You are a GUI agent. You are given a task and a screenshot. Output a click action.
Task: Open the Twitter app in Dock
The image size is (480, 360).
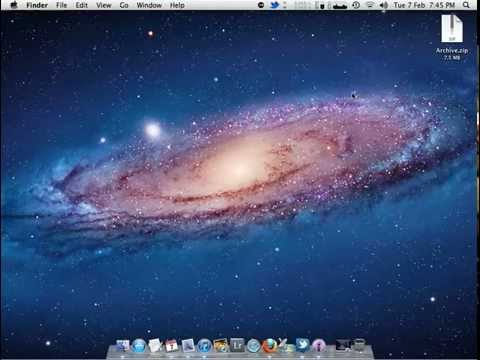(x=302, y=345)
